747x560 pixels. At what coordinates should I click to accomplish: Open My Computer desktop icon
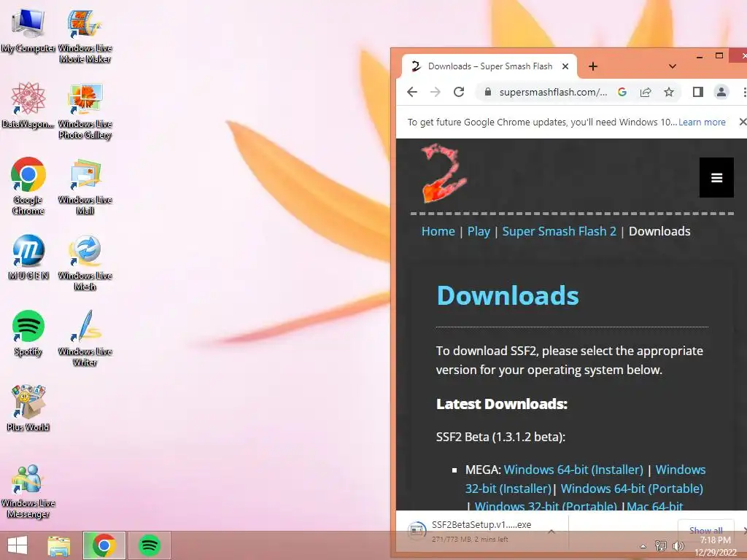click(x=28, y=30)
